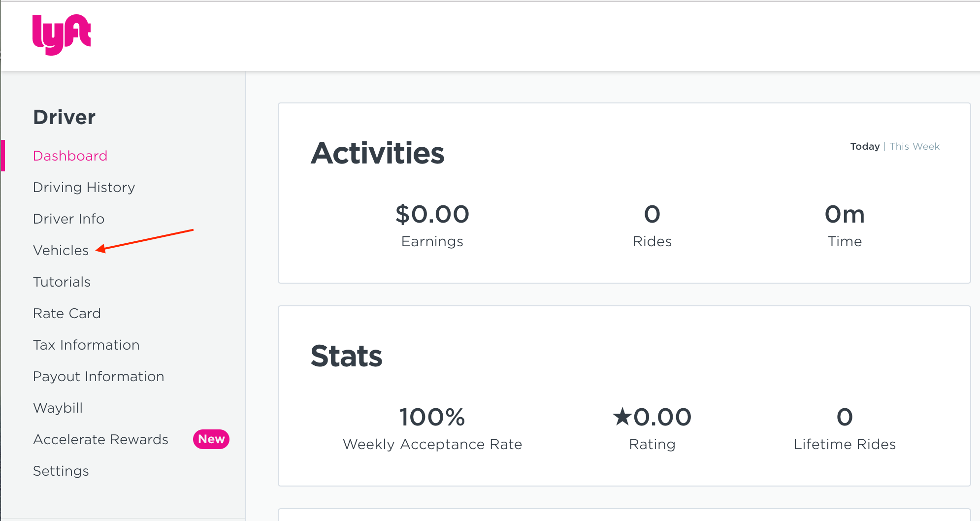980x521 pixels.
Task: Open Settings from the sidebar
Action: point(61,471)
